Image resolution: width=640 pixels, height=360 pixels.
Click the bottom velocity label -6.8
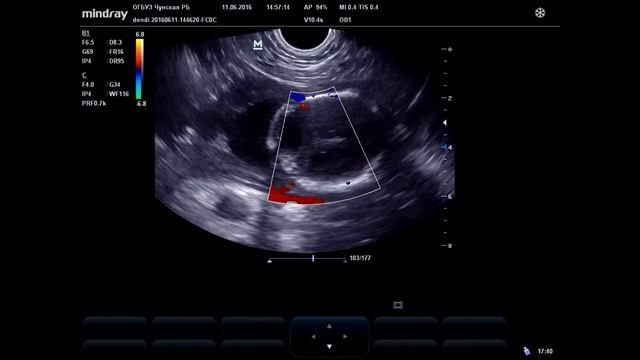pos(141,104)
